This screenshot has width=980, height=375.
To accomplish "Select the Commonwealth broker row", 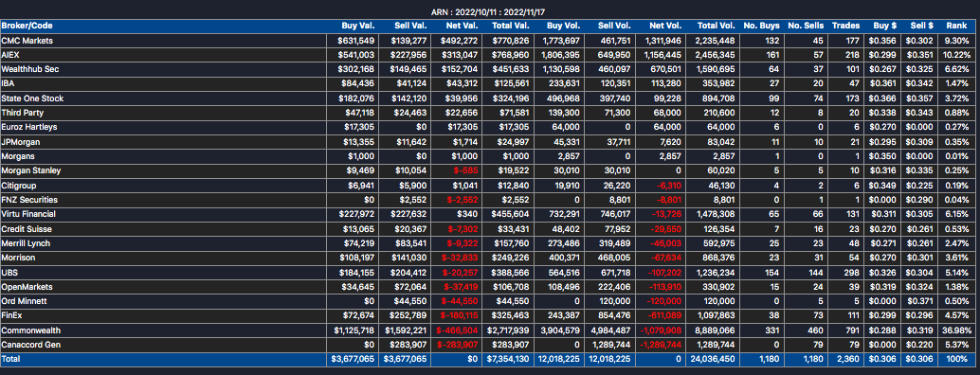I will [x=487, y=330].
